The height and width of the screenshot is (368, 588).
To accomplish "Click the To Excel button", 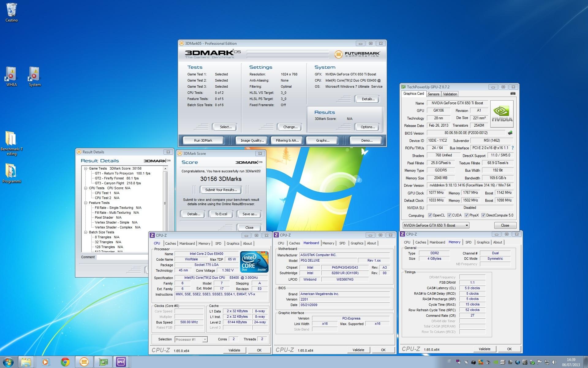I will pos(221,214).
